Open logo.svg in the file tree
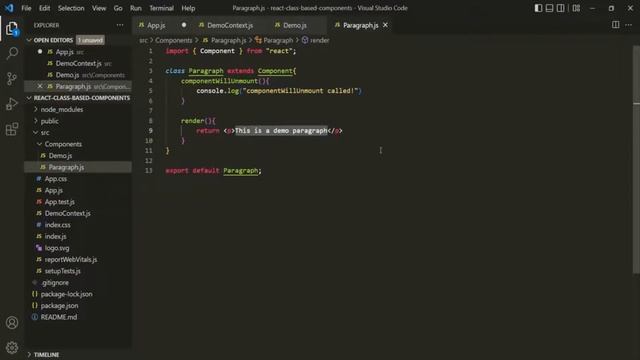The height and width of the screenshot is (360, 640). point(57,248)
